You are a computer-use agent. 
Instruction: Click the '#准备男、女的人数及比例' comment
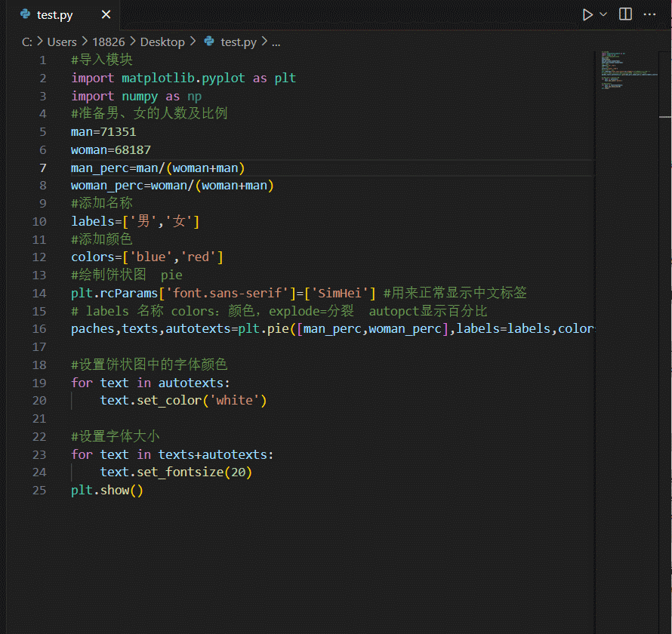(150, 114)
